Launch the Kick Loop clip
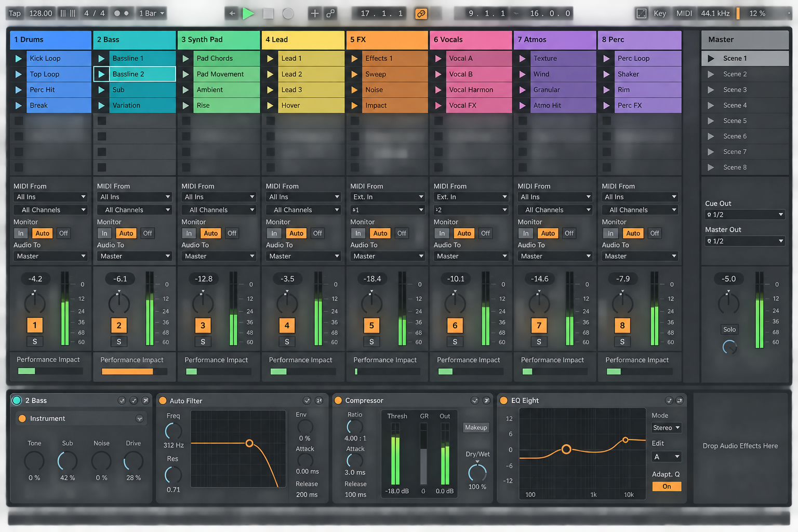 coord(18,59)
